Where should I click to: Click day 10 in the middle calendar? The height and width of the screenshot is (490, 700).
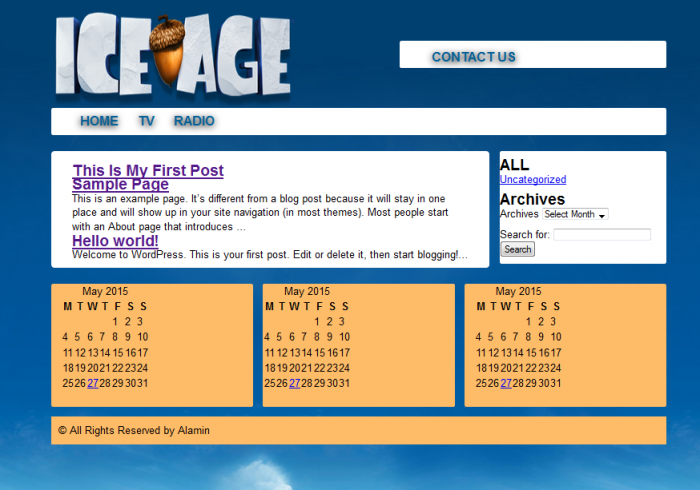(x=345, y=337)
